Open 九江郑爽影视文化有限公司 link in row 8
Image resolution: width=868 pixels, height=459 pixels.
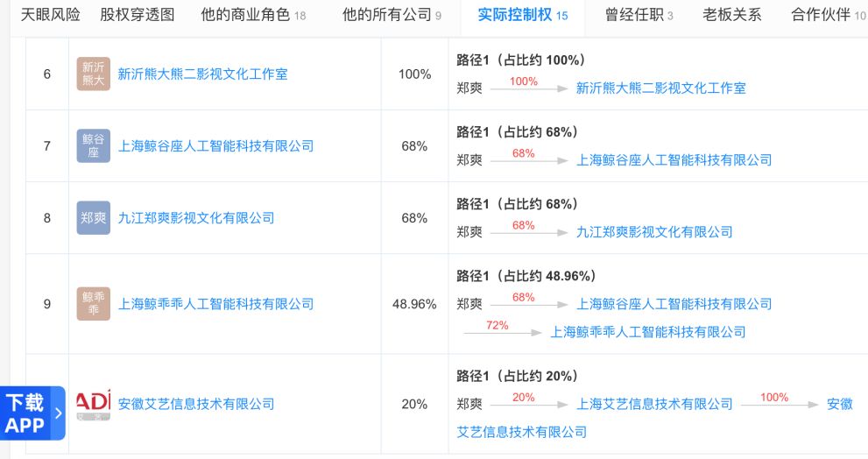tap(196, 217)
